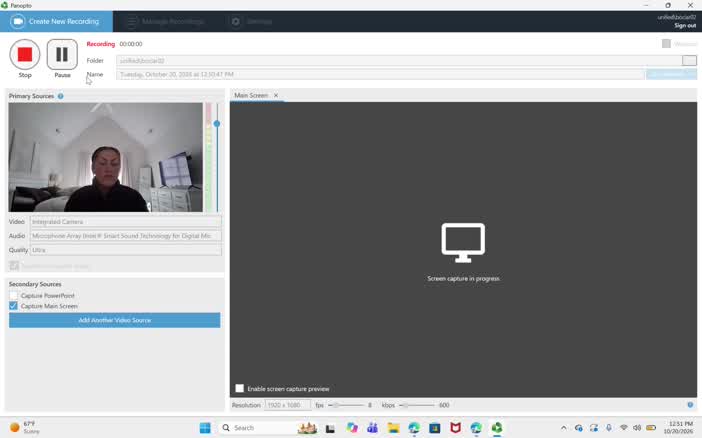Click the Primary Sources info icon

pos(60,96)
